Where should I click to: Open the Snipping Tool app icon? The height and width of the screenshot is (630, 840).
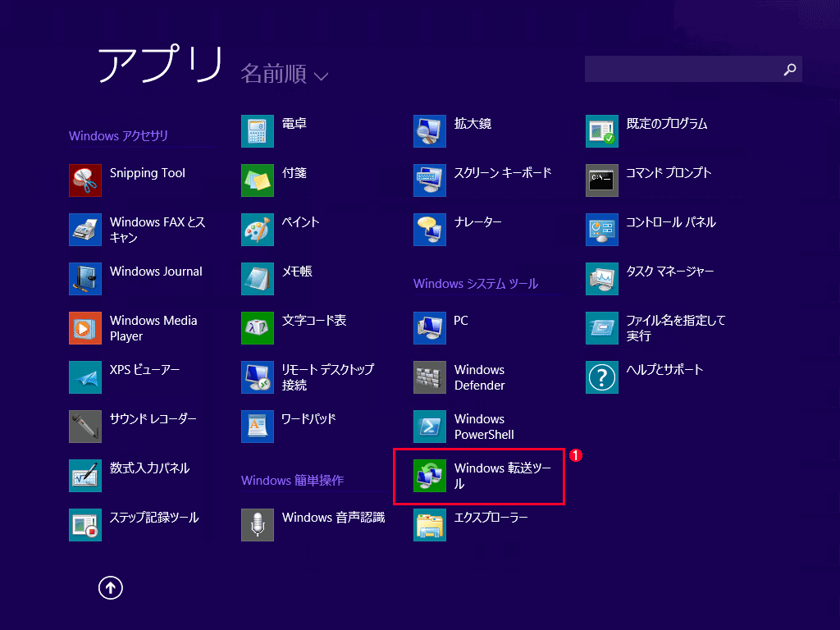pyautogui.click(x=85, y=180)
